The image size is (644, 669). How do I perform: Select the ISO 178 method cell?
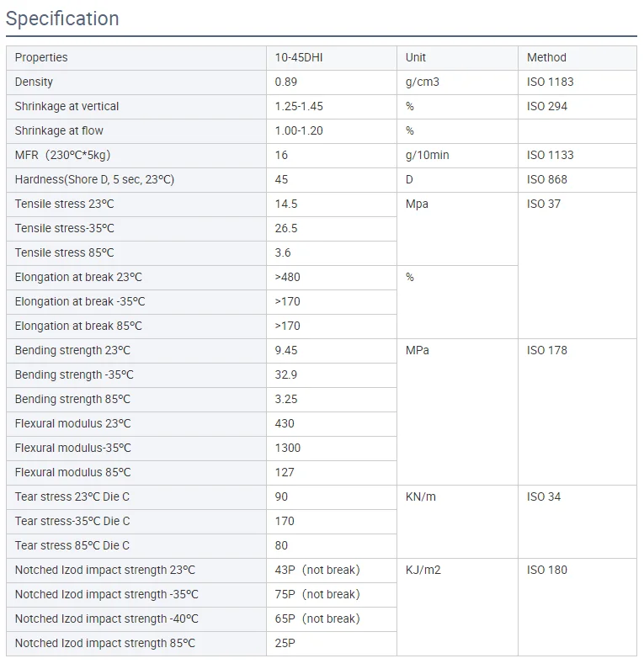tap(577, 411)
